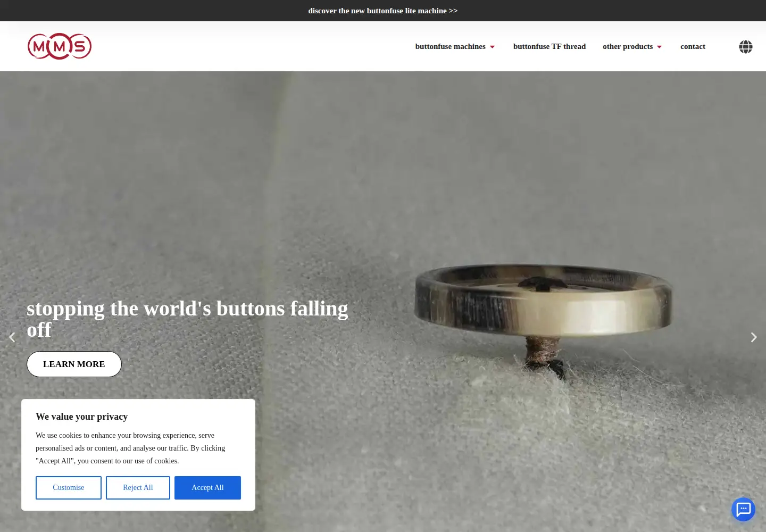Open buttonfuse TF thread page
Image resolution: width=766 pixels, height=532 pixels.
click(x=549, y=46)
